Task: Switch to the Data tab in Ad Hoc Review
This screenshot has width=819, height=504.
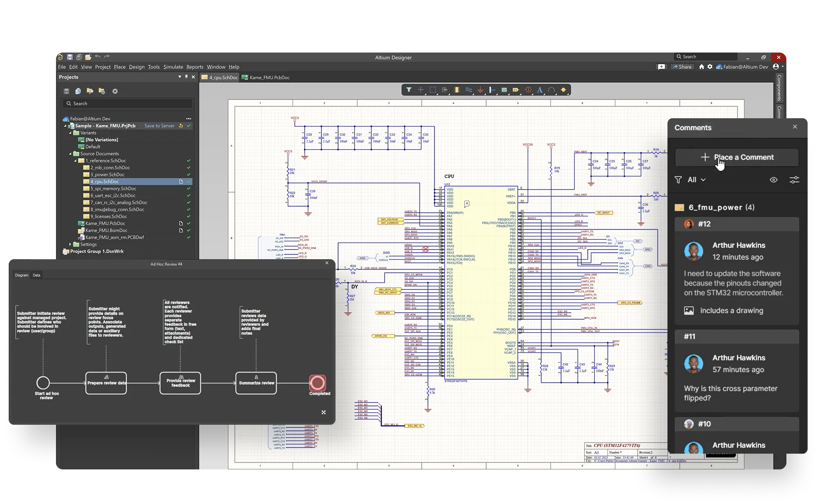Action: tap(36, 275)
